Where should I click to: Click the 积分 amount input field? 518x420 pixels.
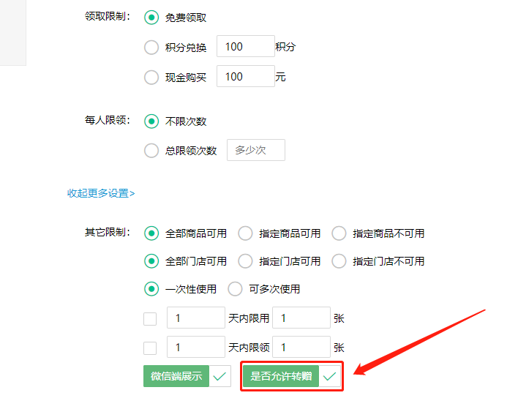coord(245,47)
